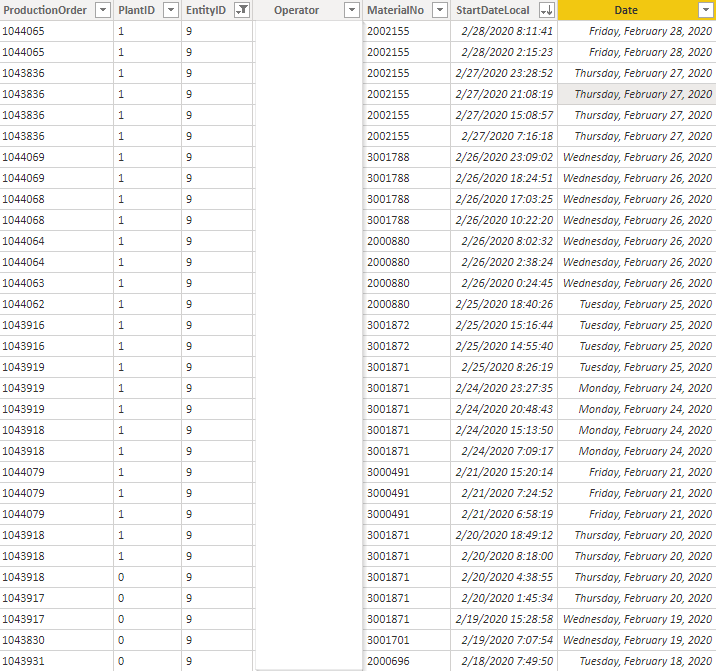Select the highlighted Date cell beside 2/27/2020 21:08:19
716x671 pixels.
click(x=637, y=94)
